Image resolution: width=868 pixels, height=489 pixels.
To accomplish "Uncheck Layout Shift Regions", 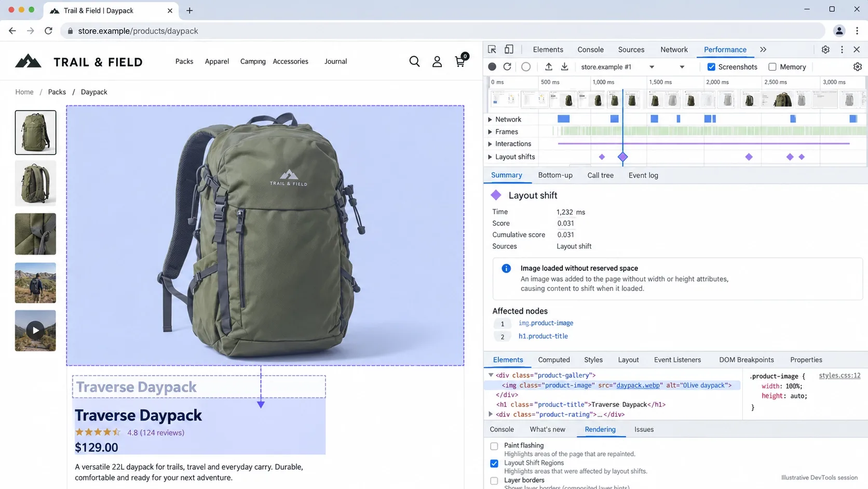I will coord(494,463).
